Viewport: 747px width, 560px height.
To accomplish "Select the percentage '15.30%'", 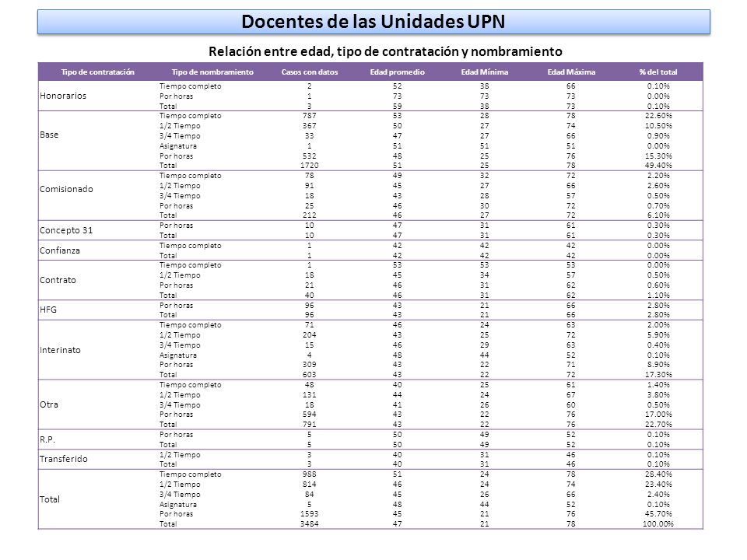I will tap(658, 156).
